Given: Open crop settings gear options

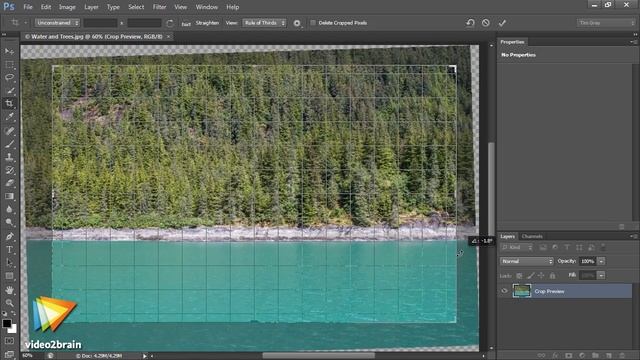Looking at the screenshot, I should pos(297,23).
